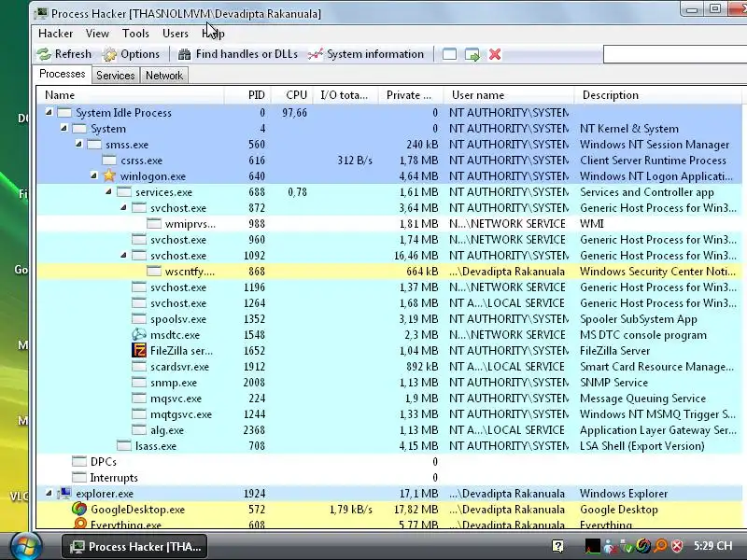Viewport: 747px width, 560px height.
Task: Select the alg.exe process row
Action: 388,430
